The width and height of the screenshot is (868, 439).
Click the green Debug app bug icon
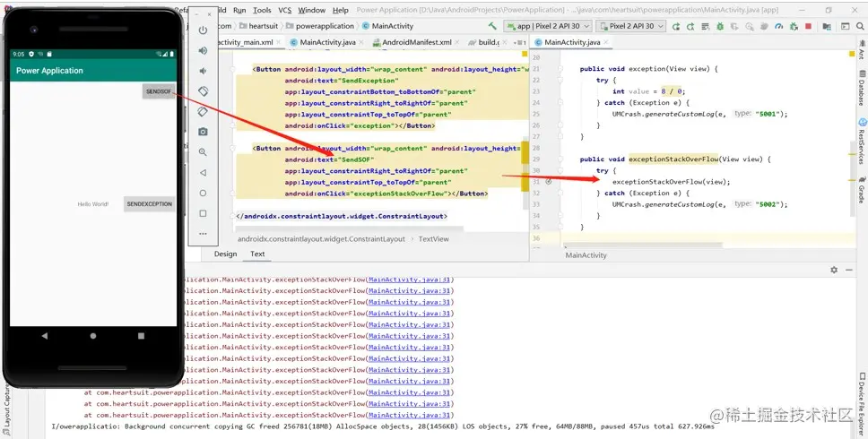[x=720, y=26]
